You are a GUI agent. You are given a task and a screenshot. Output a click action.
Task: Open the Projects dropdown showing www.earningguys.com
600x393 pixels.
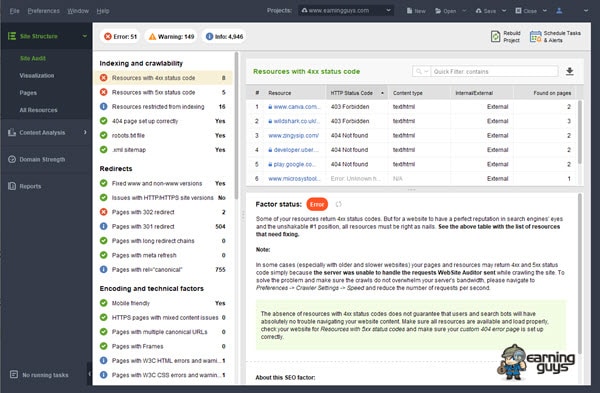(x=346, y=10)
